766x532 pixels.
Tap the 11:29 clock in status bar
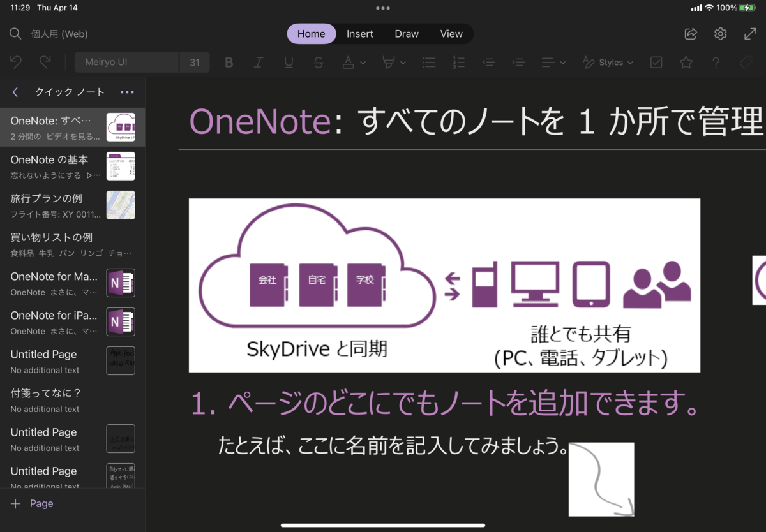point(20,8)
